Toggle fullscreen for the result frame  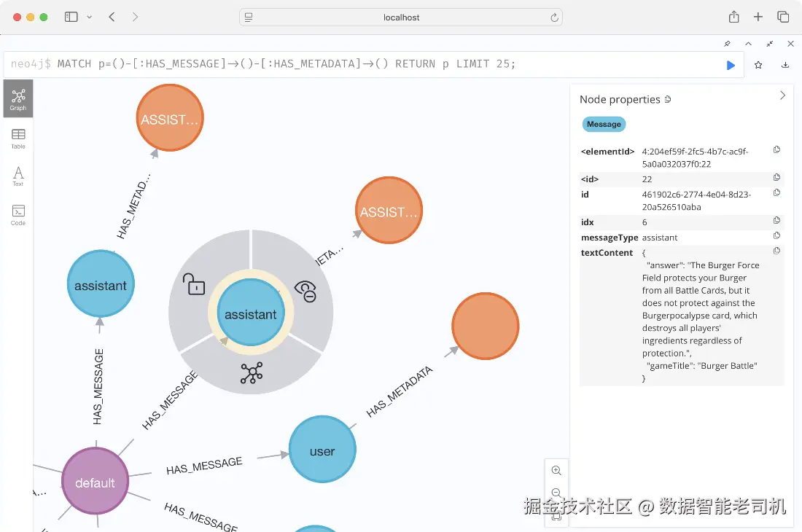769,44
